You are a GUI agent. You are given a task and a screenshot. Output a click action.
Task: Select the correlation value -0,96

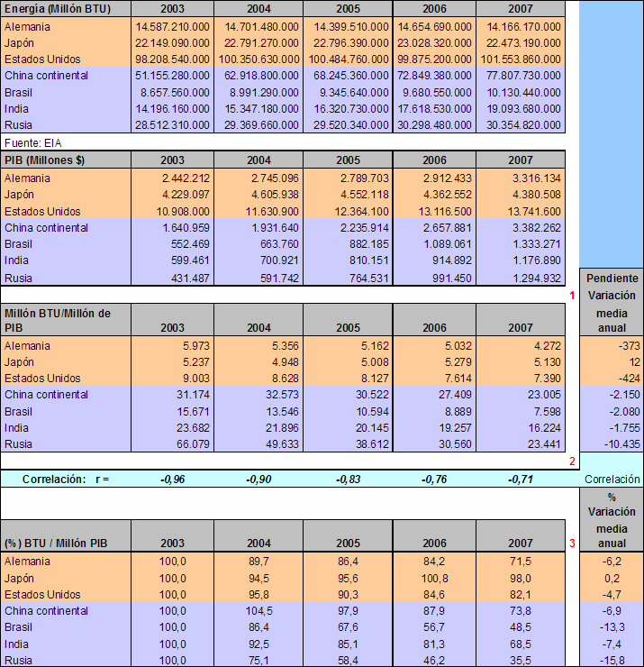[172, 480]
